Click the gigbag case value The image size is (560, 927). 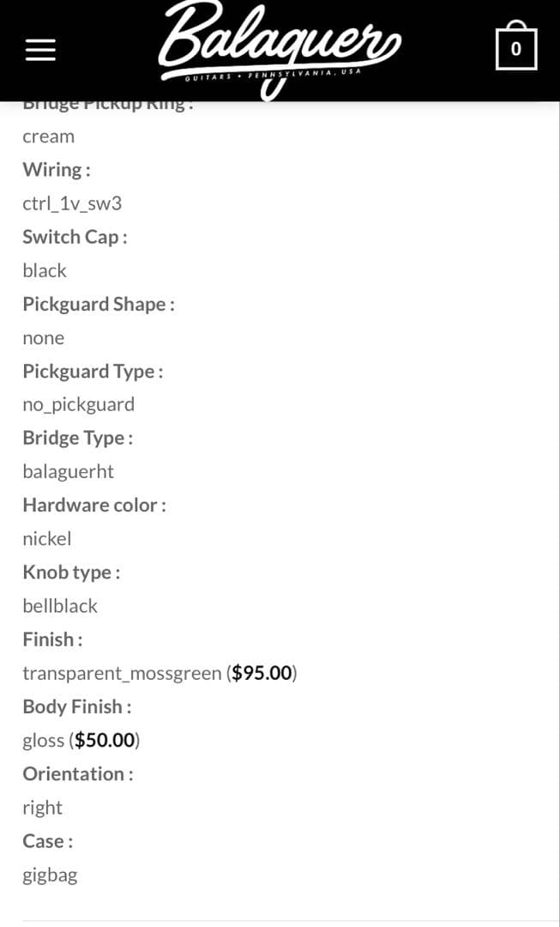tap(50, 875)
